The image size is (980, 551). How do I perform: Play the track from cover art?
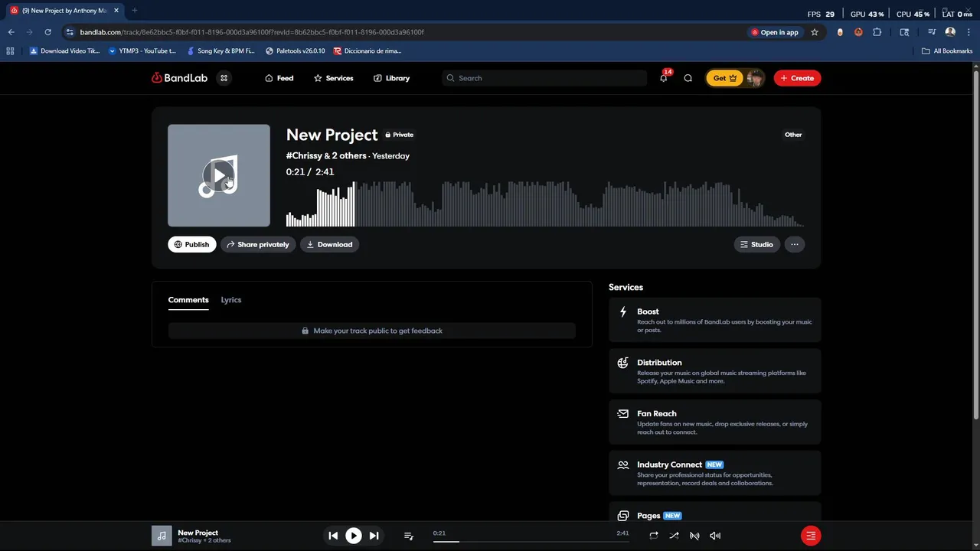click(219, 176)
